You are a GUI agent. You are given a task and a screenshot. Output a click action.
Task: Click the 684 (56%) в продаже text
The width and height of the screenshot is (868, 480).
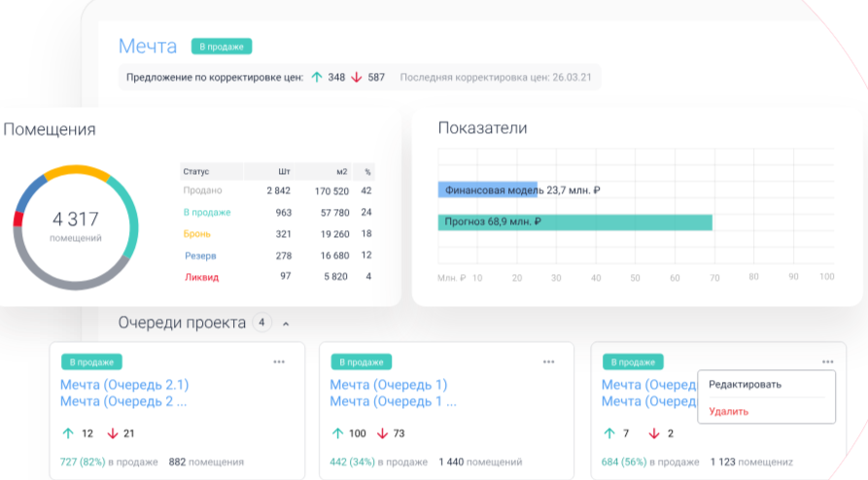(x=650, y=462)
